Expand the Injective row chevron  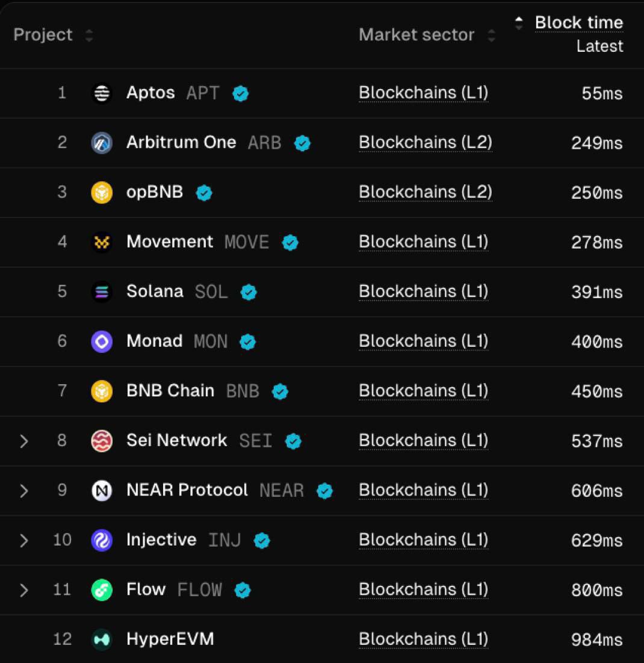[x=24, y=540]
